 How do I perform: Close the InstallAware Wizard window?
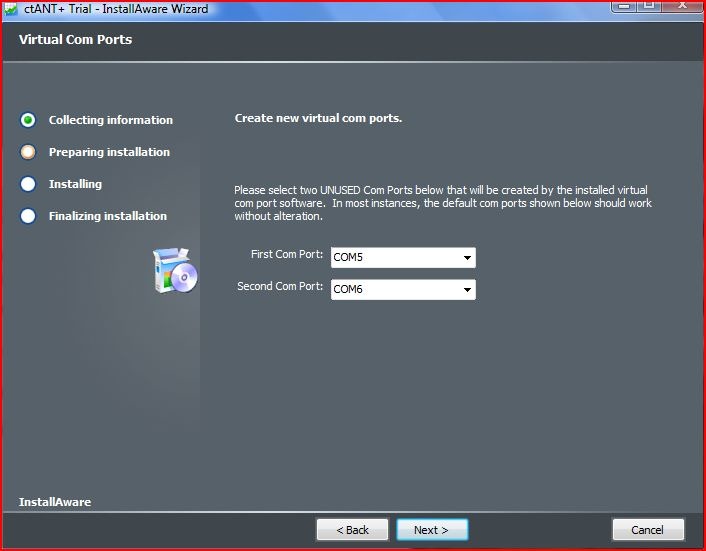point(683,5)
